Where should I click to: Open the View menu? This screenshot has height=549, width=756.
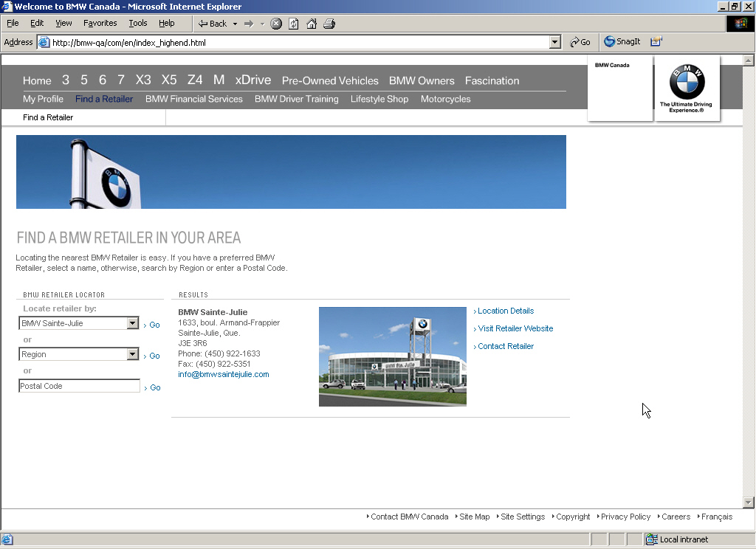[x=63, y=23]
